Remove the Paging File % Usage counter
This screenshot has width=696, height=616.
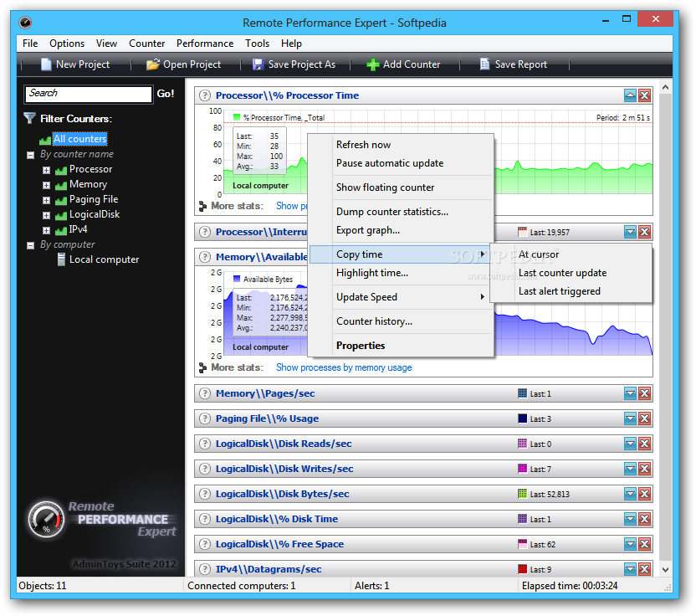pyautogui.click(x=644, y=418)
